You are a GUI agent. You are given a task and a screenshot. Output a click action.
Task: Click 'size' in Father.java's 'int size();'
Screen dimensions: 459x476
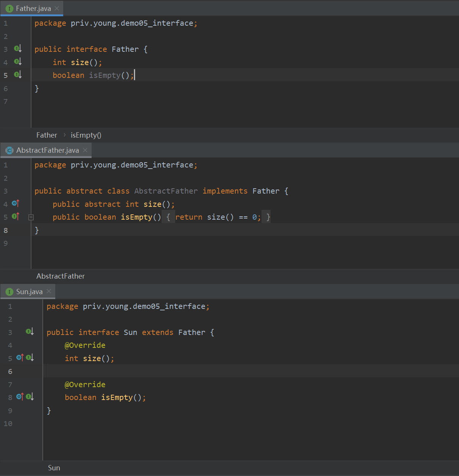[80, 62]
